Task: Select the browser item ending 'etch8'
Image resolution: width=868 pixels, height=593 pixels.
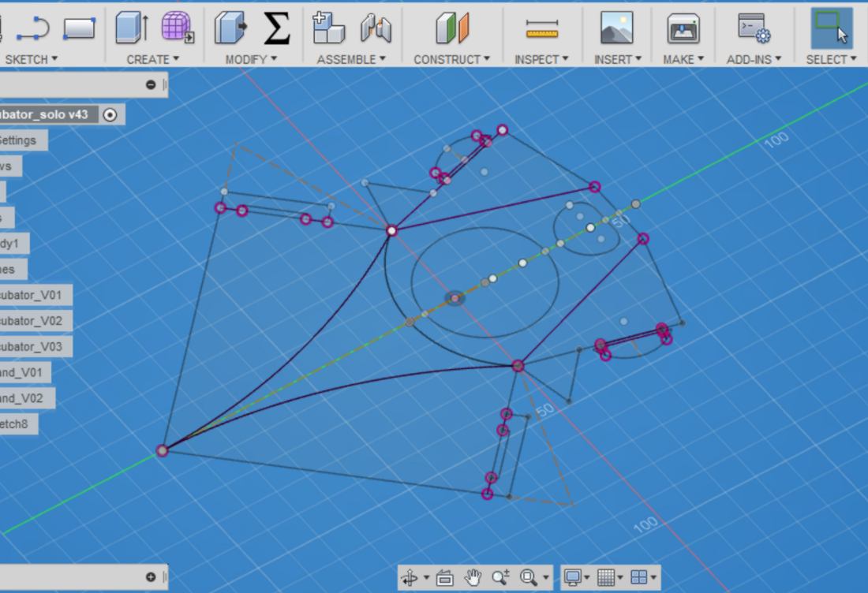Action: pos(19,424)
